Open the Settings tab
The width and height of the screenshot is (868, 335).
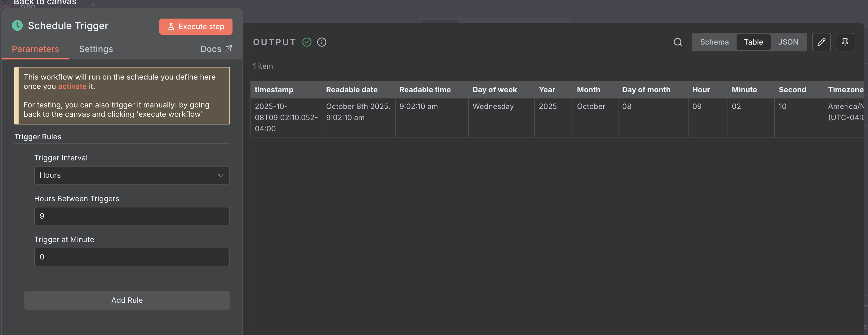pyautogui.click(x=96, y=49)
